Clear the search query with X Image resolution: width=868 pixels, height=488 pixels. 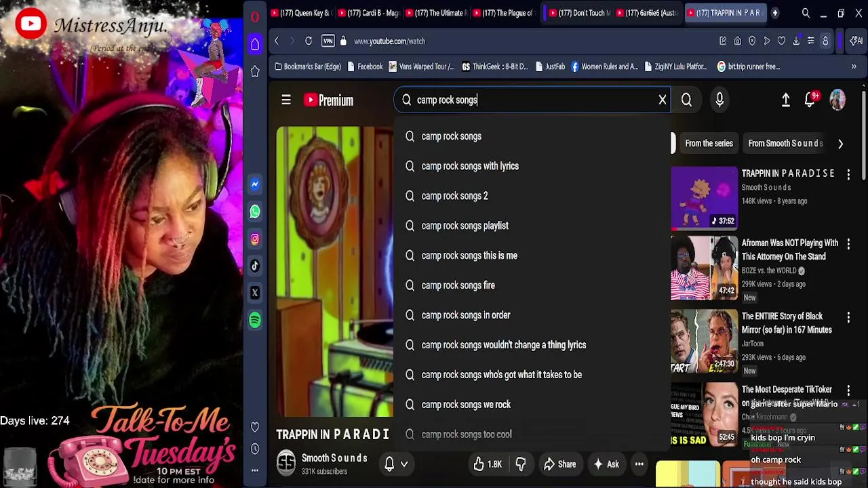[663, 100]
